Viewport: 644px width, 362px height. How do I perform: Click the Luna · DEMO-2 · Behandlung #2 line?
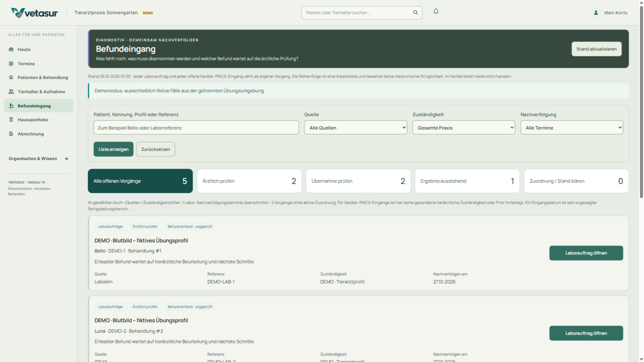129,331
